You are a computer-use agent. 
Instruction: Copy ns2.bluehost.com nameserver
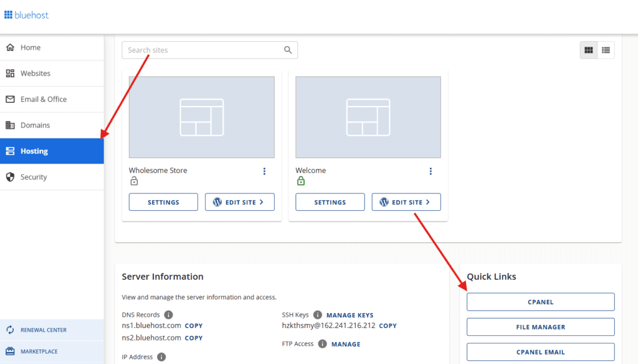pyautogui.click(x=194, y=338)
